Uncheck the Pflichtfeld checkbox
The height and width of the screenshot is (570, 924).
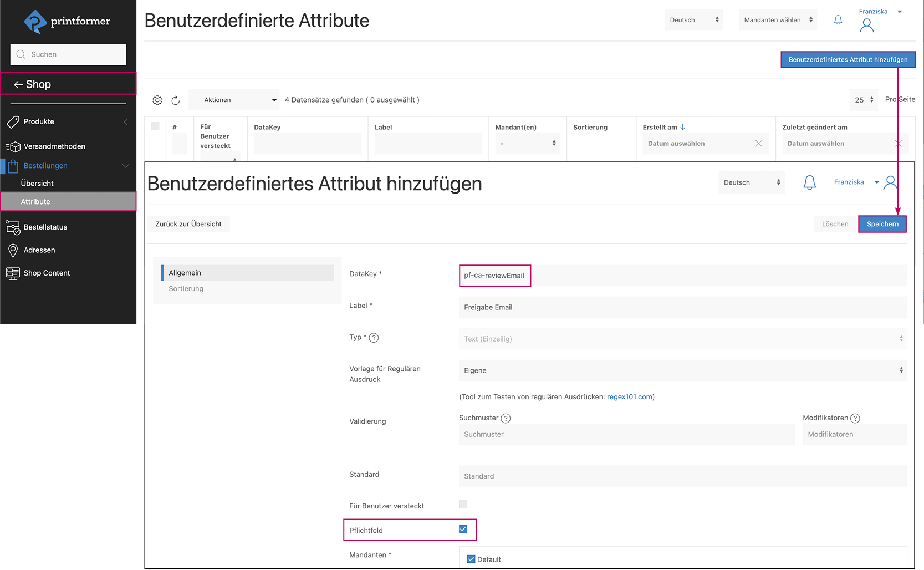[x=463, y=529]
